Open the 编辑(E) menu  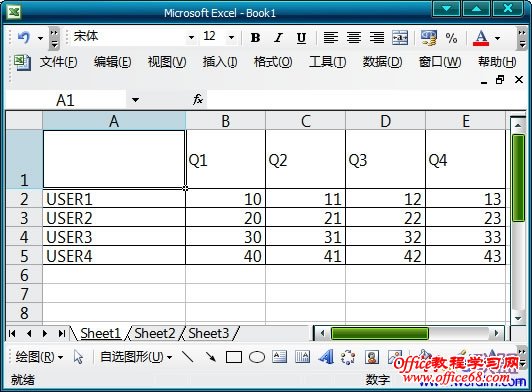[x=113, y=62]
